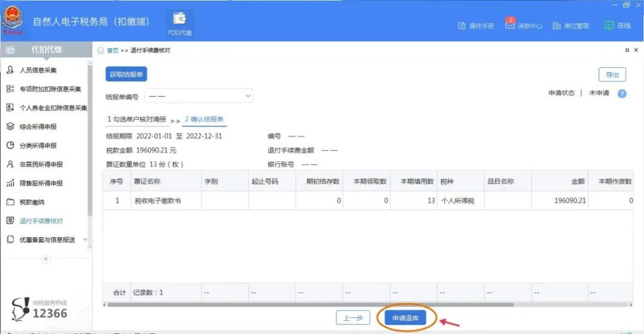The height and width of the screenshot is (334, 644).
Task: Open 单位管理 in top bar
Action: pyautogui.click(x=571, y=26)
